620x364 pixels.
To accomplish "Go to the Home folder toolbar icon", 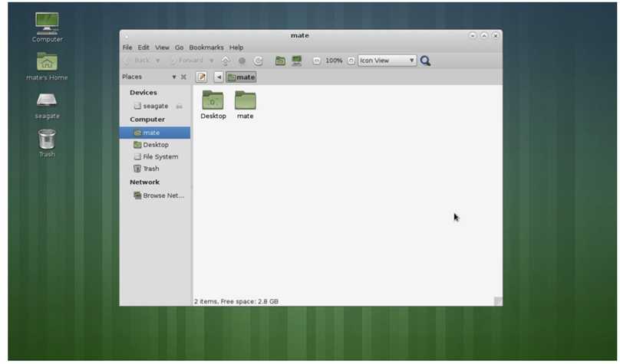I will tap(280, 61).
